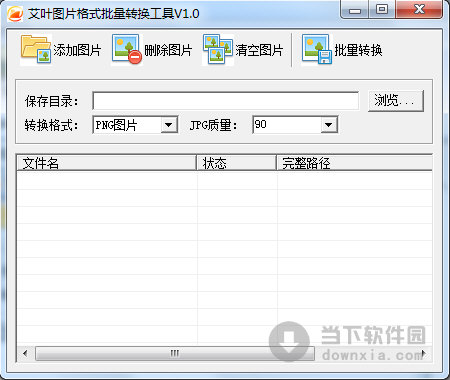Click the 删除图片 icon with red minus
This screenshot has height=380, width=450.
pyautogui.click(x=127, y=50)
